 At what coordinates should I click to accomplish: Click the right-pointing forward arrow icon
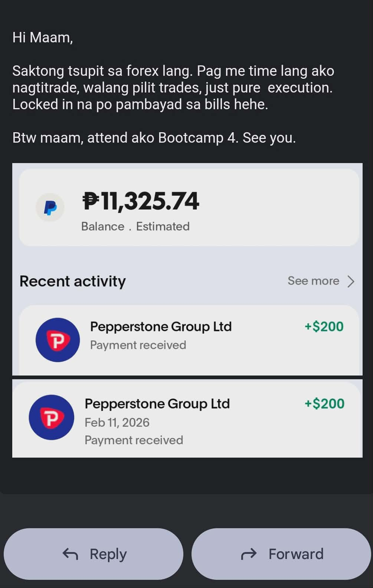249,554
